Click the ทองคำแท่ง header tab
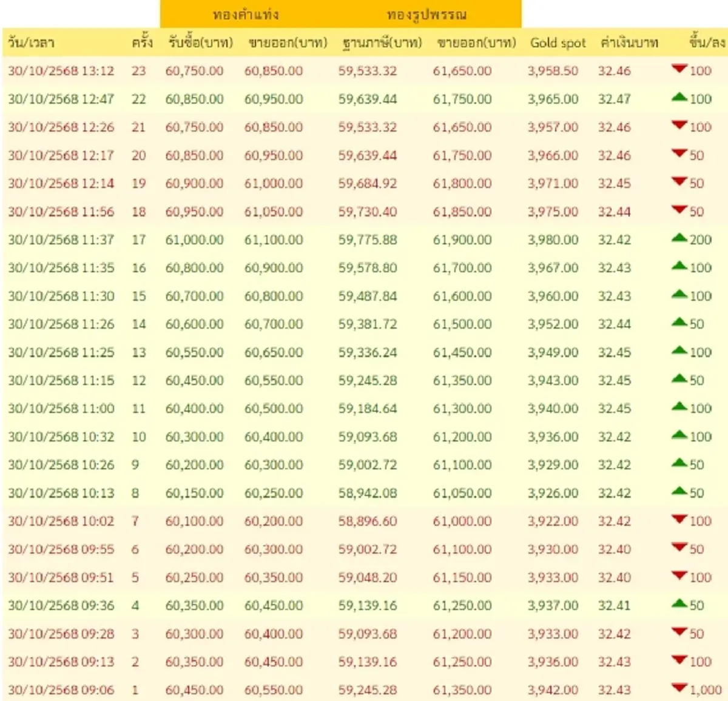728x701 pixels. coord(246,15)
